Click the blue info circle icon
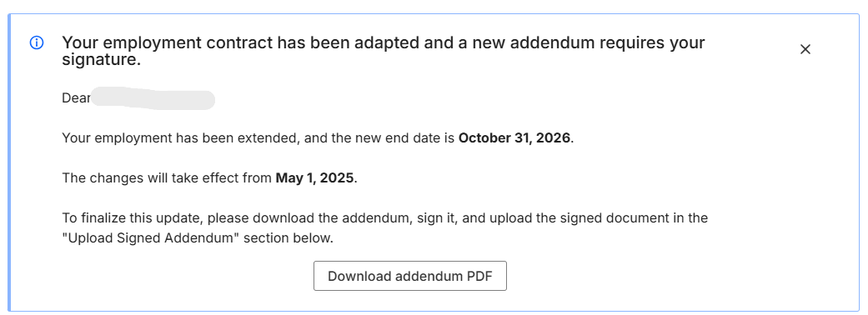 37,43
